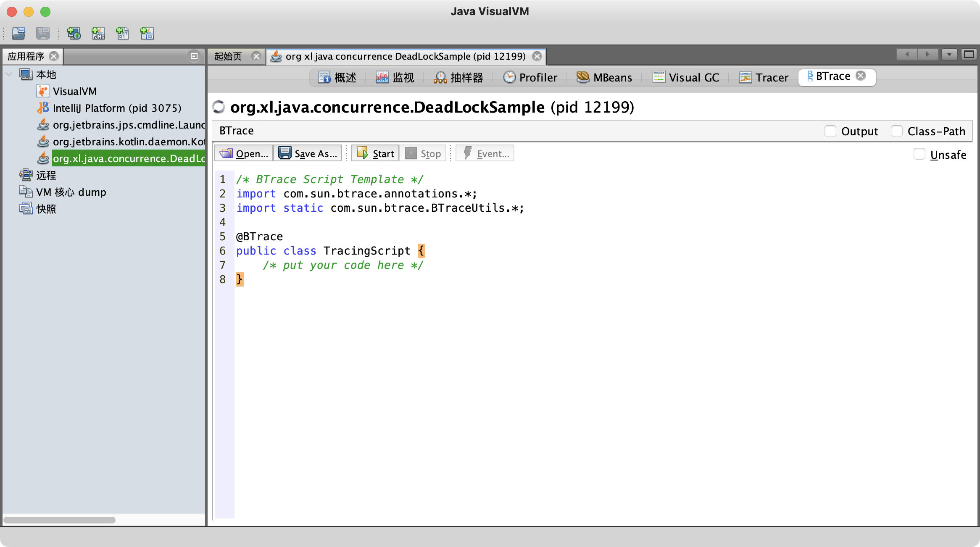The width and height of the screenshot is (980, 547).
Task: Click the TracingScript class name in code
Action: coord(367,251)
